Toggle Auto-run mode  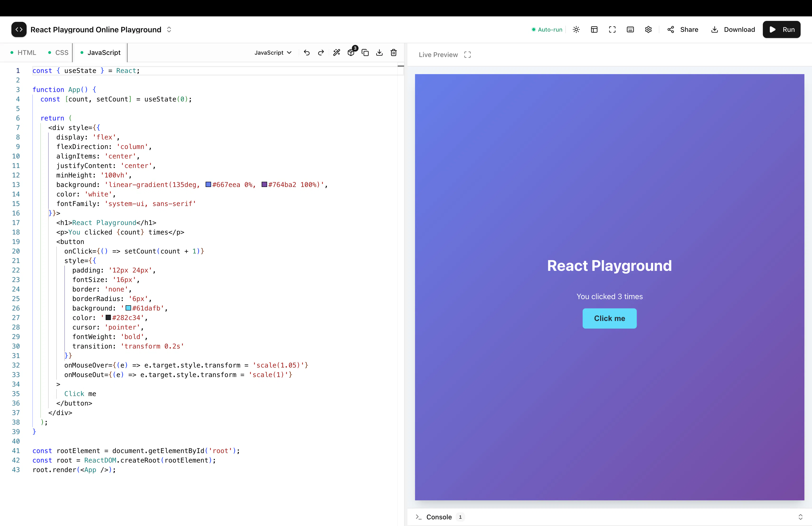pyautogui.click(x=547, y=30)
